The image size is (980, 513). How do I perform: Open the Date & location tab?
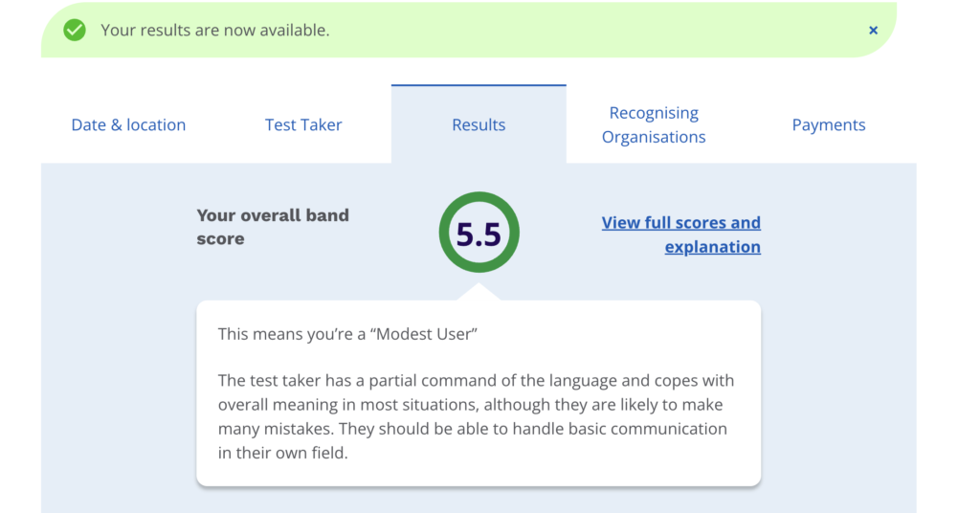[x=128, y=125]
